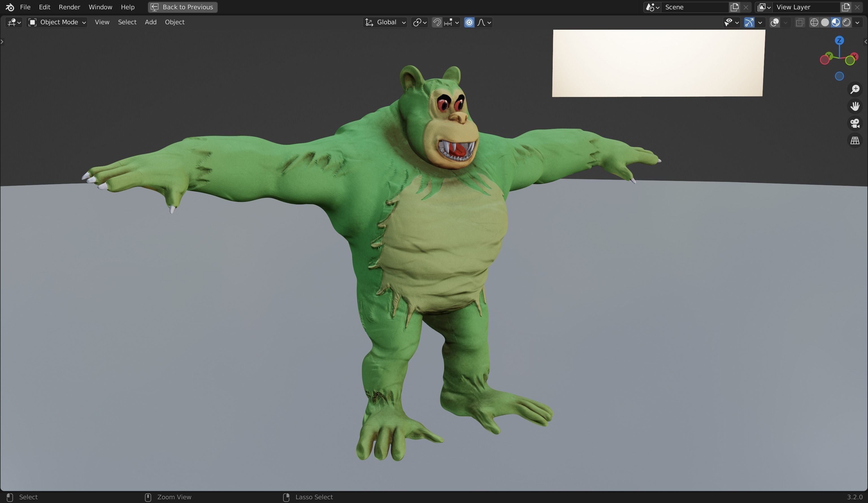The image size is (868, 503).
Task: Click the new scene icon
Action: click(734, 7)
